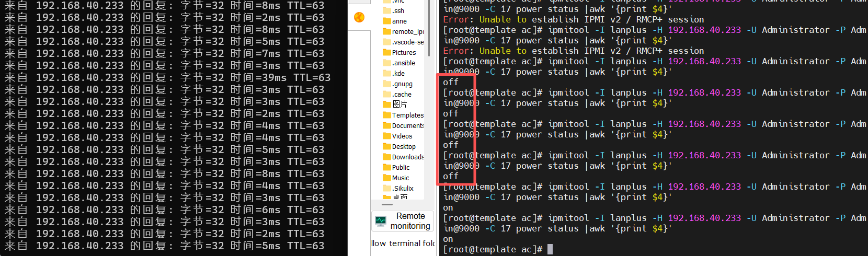Screen dimensions: 868x256
Task: Select the .ansible folder icon
Action: (387, 63)
